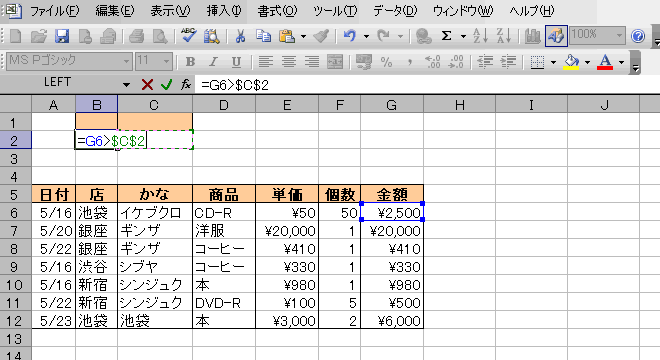Apply Borders with the grid icon

point(537,62)
